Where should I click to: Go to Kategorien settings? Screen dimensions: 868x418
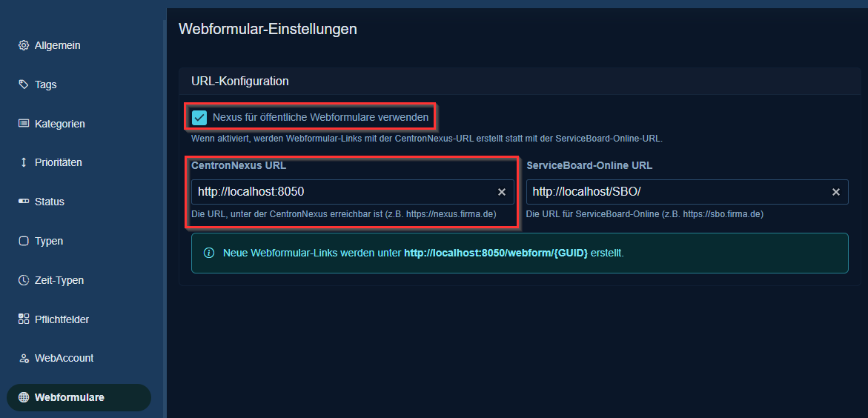click(x=79, y=124)
